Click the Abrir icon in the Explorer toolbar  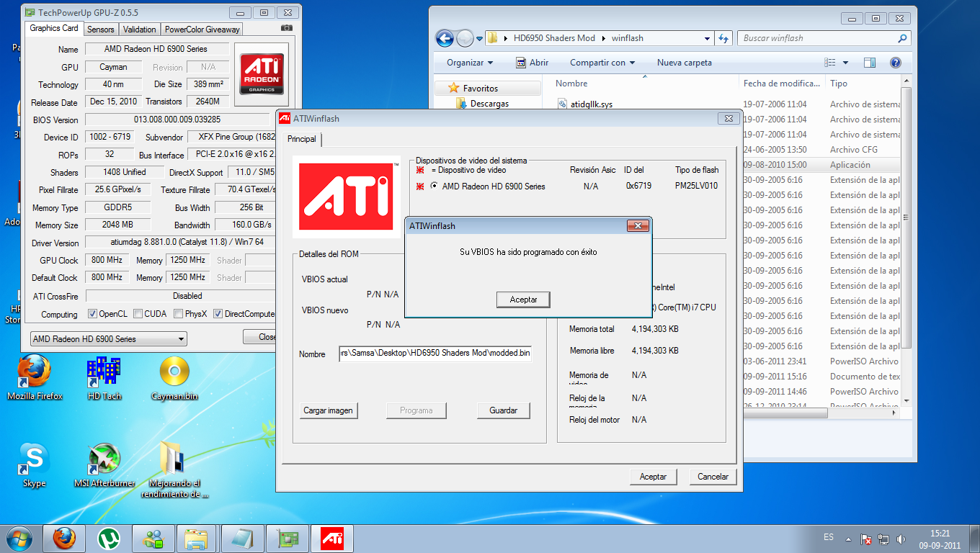pos(521,63)
